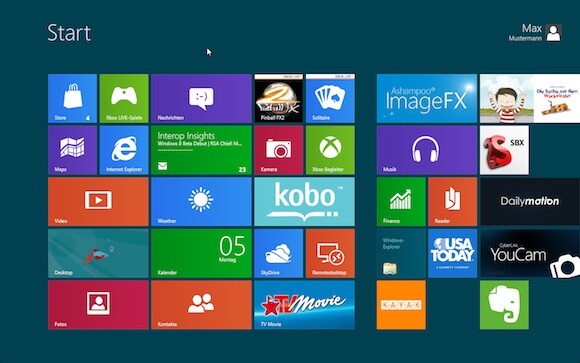Click the Max Mustermann user name
The width and height of the screenshot is (580, 363).
click(526, 33)
